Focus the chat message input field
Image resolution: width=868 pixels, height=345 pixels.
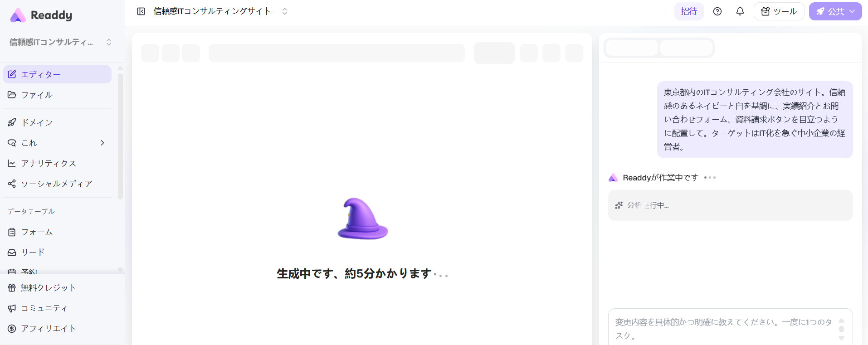[x=724, y=329]
